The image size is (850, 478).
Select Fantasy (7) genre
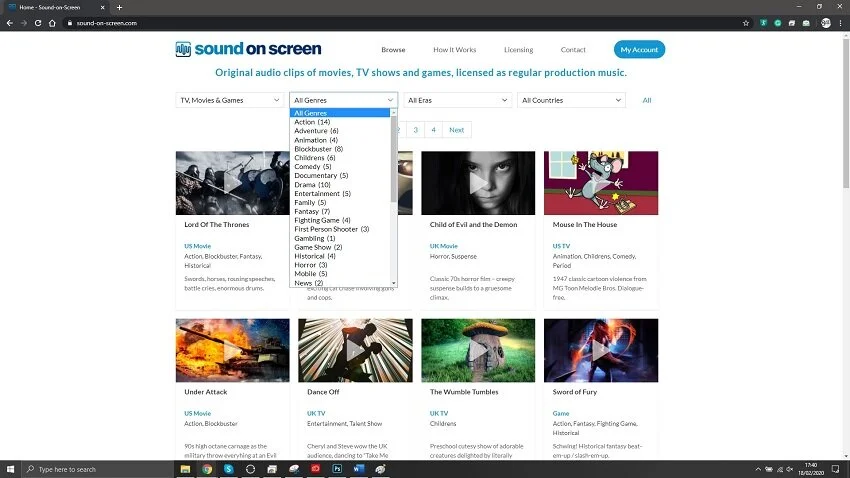(340, 211)
